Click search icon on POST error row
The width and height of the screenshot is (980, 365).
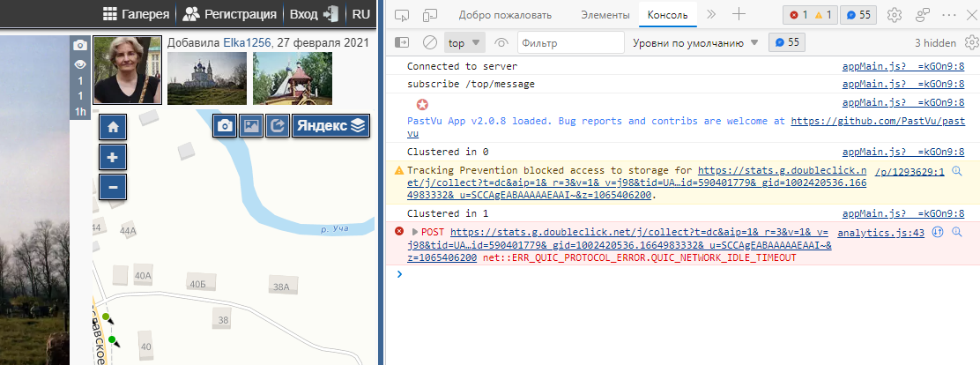pos(956,232)
